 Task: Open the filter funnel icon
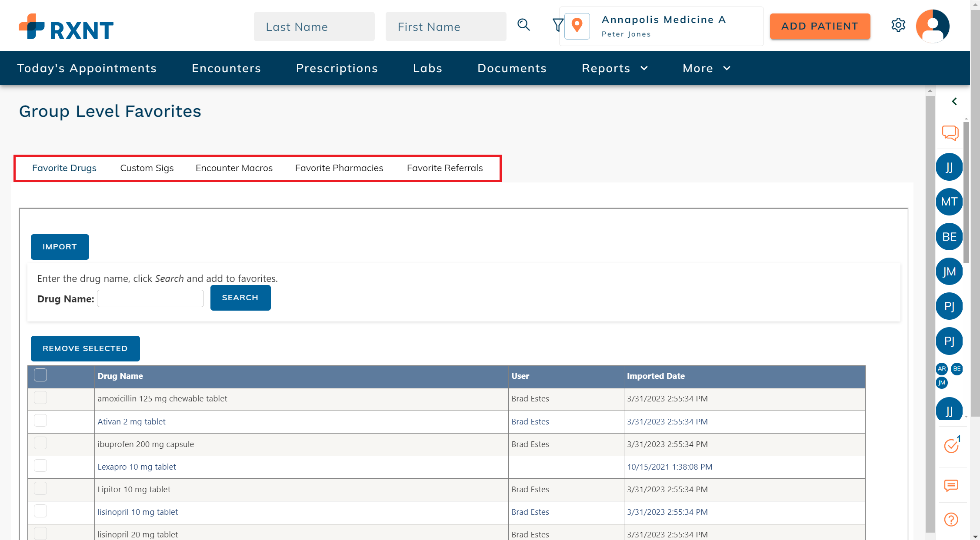(x=557, y=25)
